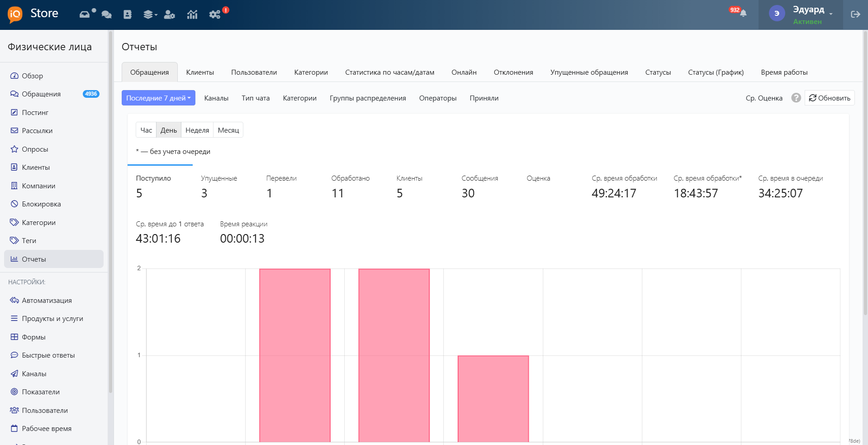868x445 pixels.
Task: Open the Последние 7 дней period dropdown
Action: 158,98
